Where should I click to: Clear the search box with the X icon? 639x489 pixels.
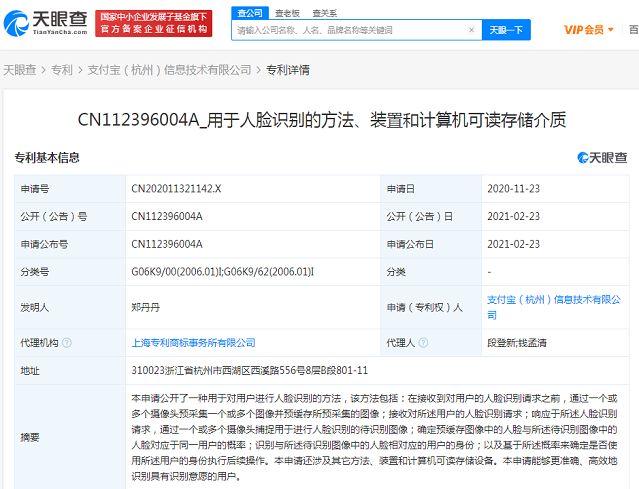point(472,30)
